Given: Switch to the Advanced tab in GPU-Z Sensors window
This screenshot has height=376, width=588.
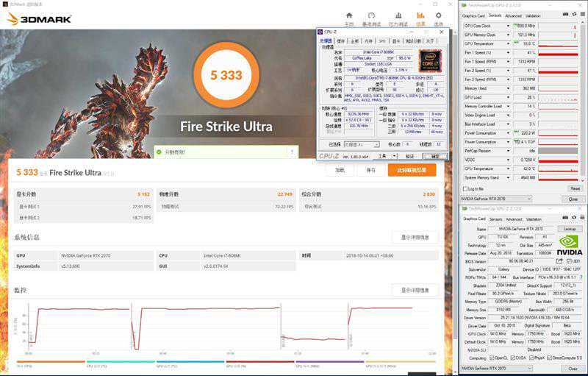Looking at the screenshot, I should point(512,15).
